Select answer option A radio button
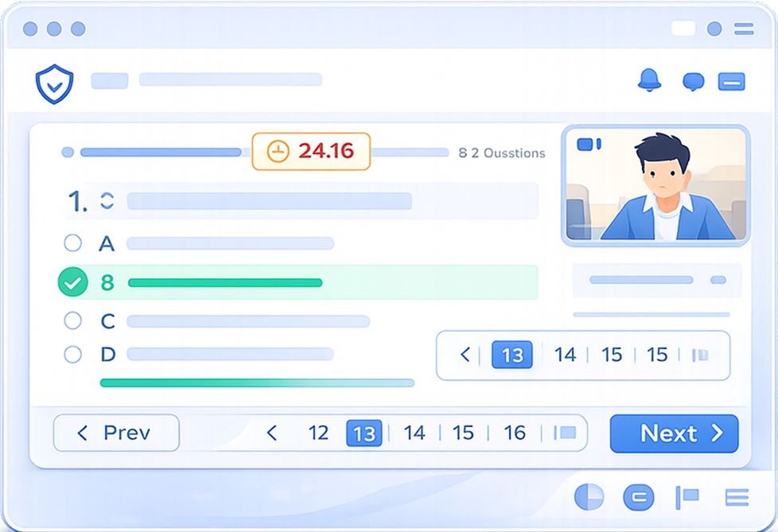This screenshot has width=778, height=532. click(x=73, y=243)
